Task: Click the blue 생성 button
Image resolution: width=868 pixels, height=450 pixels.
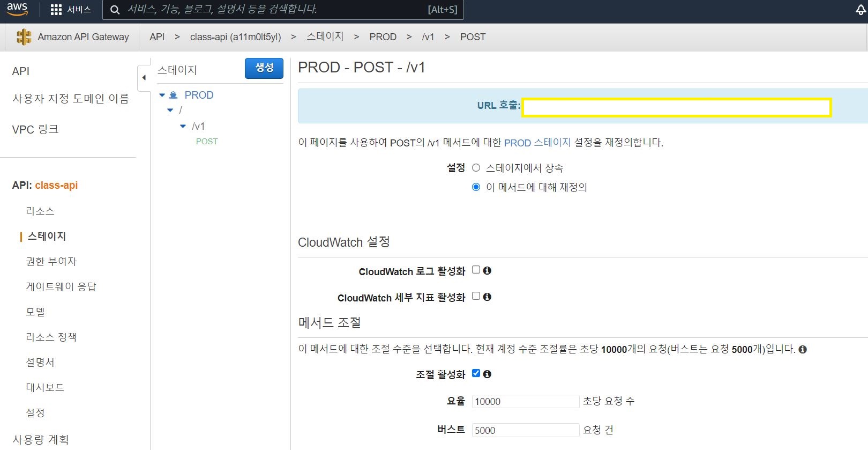Action: pyautogui.click(x=264, y=68)
